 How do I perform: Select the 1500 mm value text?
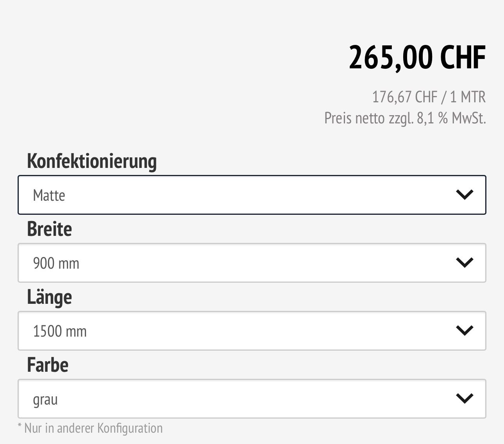coord(60,331)
